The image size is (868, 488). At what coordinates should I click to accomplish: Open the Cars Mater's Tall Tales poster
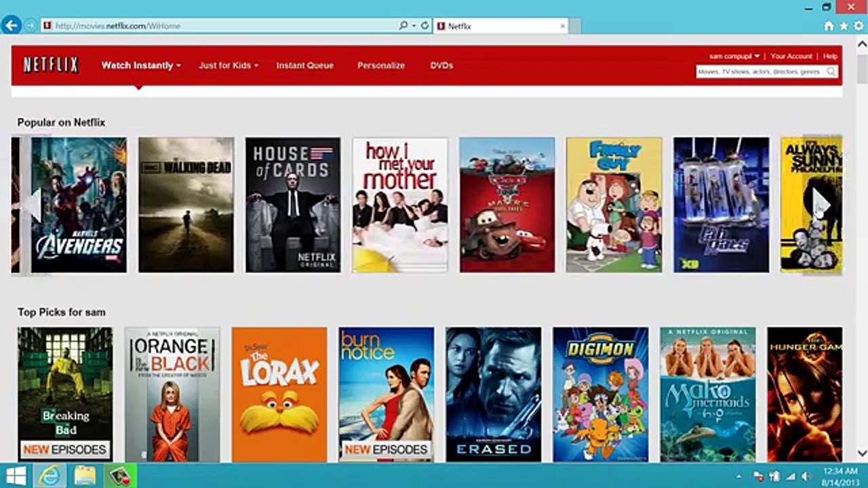507,205
